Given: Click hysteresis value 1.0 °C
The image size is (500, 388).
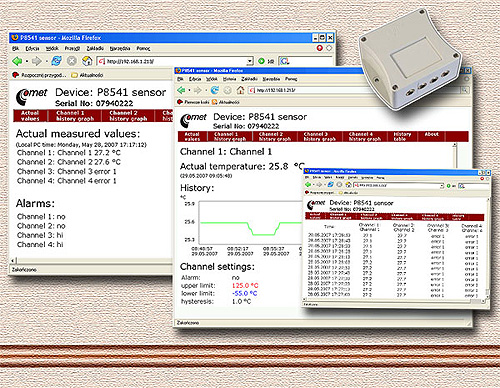Looking at the screenshot, I should (241, 302).
